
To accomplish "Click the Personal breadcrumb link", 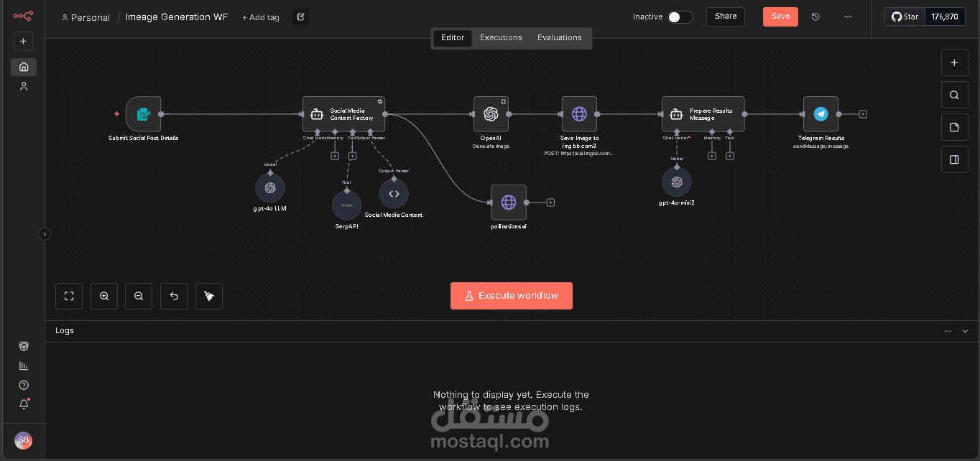I will (85, 17).
